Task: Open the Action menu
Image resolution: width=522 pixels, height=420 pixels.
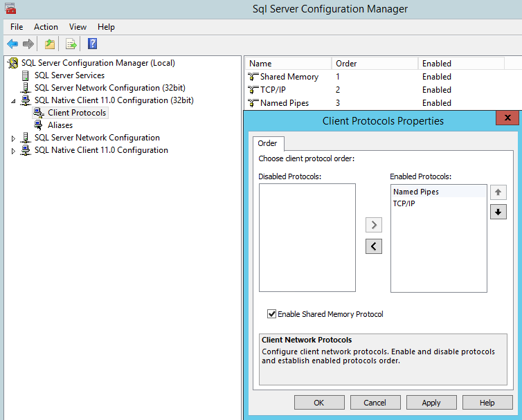Action: click(x=46, y=27)
